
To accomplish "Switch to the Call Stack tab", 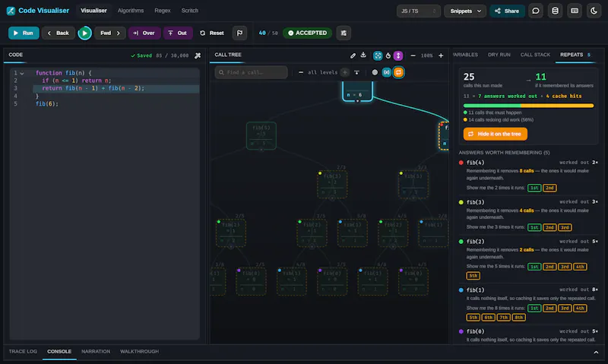I will tap(535, 55).
